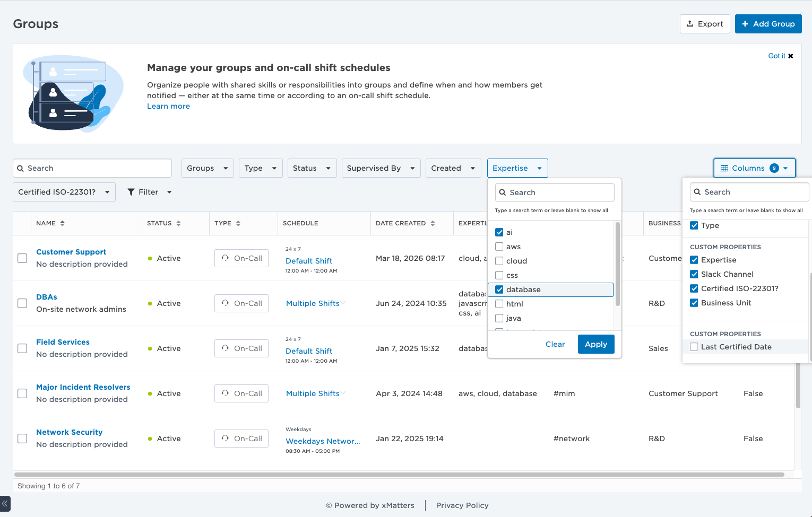The image size is (812, 517).
Task: Select the Network Security row checkbox
Action: point(22,439)
